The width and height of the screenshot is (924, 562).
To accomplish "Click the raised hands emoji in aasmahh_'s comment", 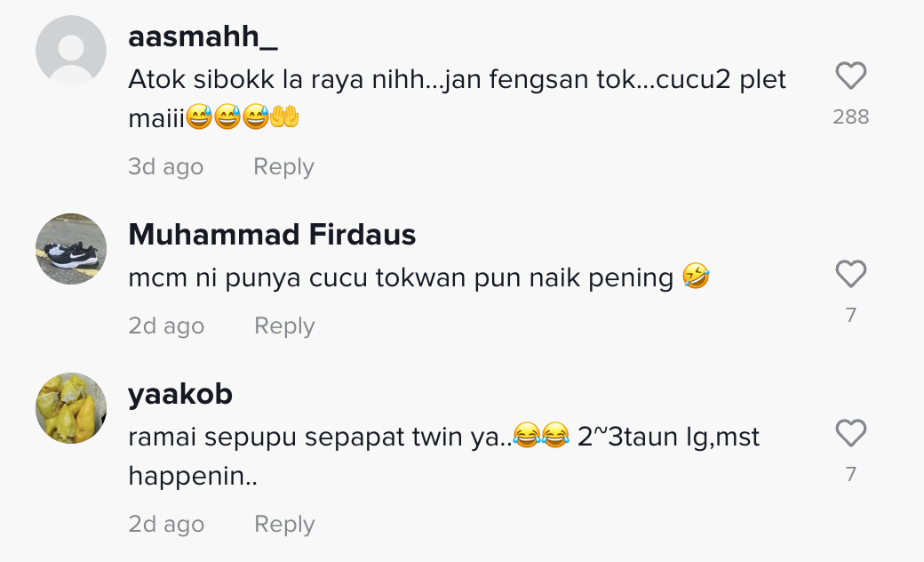I will point(284,116).
